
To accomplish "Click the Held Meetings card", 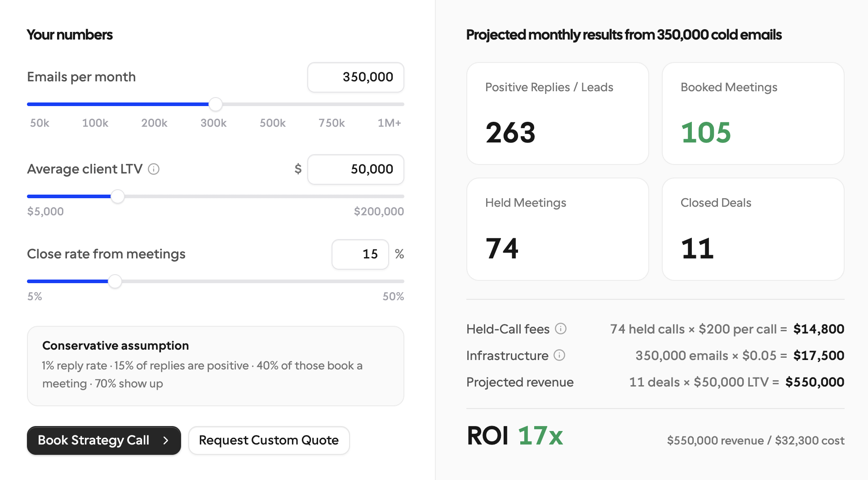I will click(558, 229).
